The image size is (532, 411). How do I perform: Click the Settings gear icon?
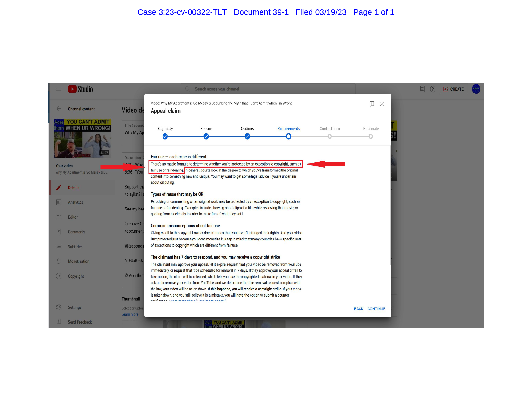59,307
